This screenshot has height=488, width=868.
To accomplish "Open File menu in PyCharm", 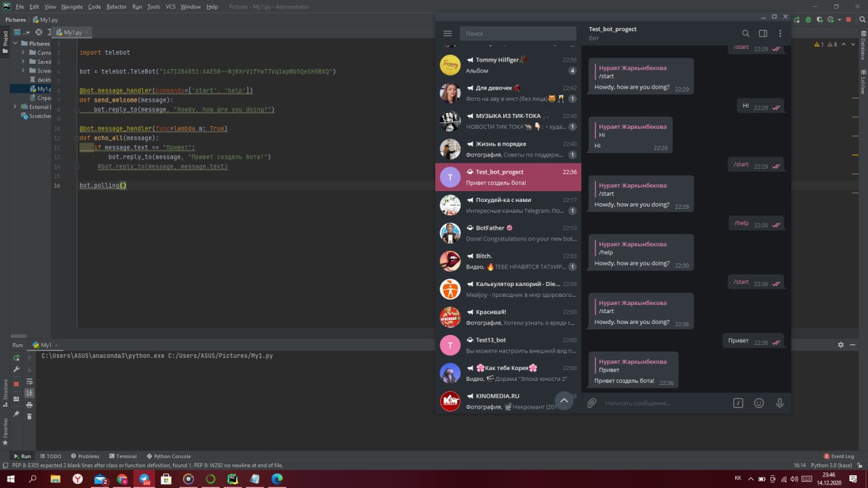I will [20, 7].
